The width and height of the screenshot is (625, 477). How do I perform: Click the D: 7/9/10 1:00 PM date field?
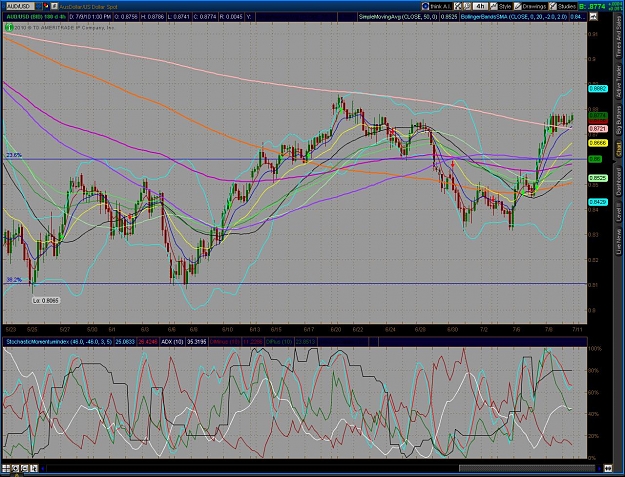pos(90,17)
